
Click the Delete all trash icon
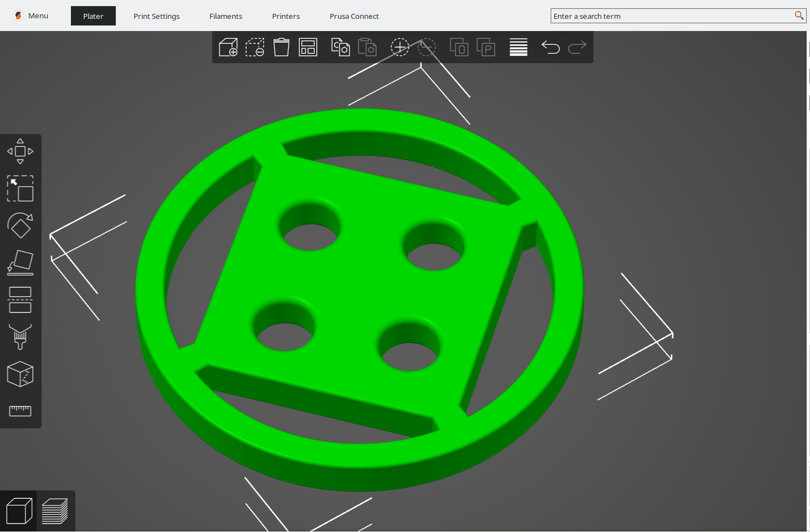coord(281,48)
